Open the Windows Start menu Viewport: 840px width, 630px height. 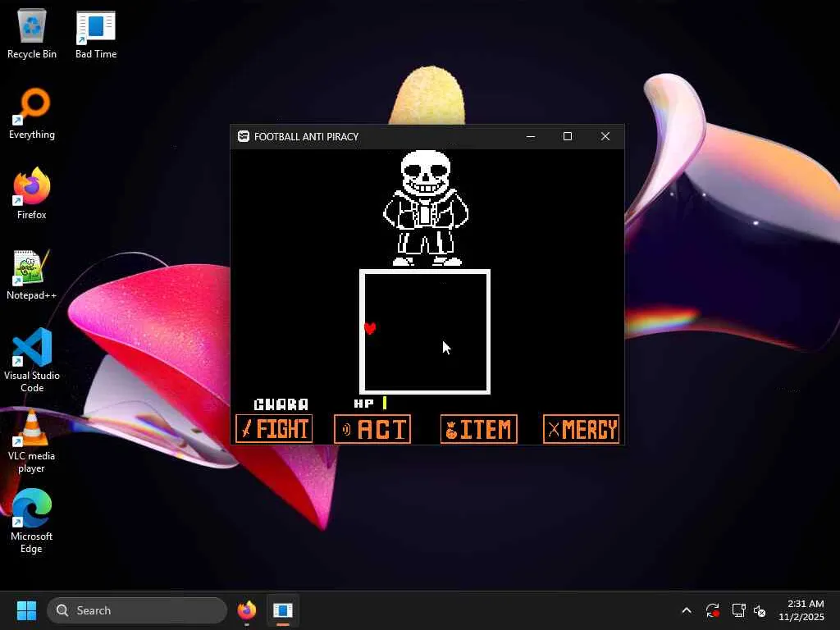[x=26, y=610]
